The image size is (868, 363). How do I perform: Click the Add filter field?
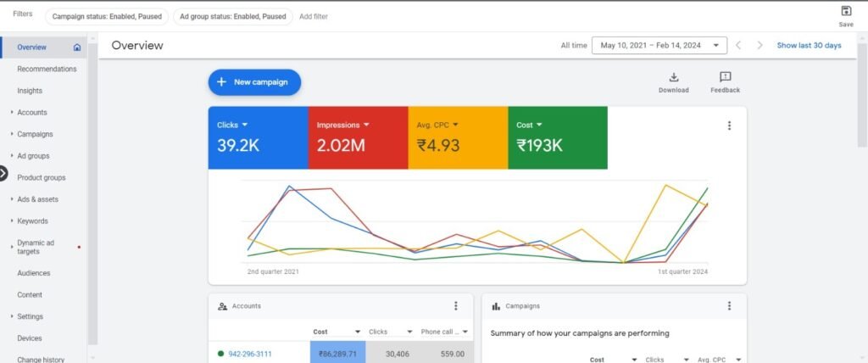click(x=314, y=17)
